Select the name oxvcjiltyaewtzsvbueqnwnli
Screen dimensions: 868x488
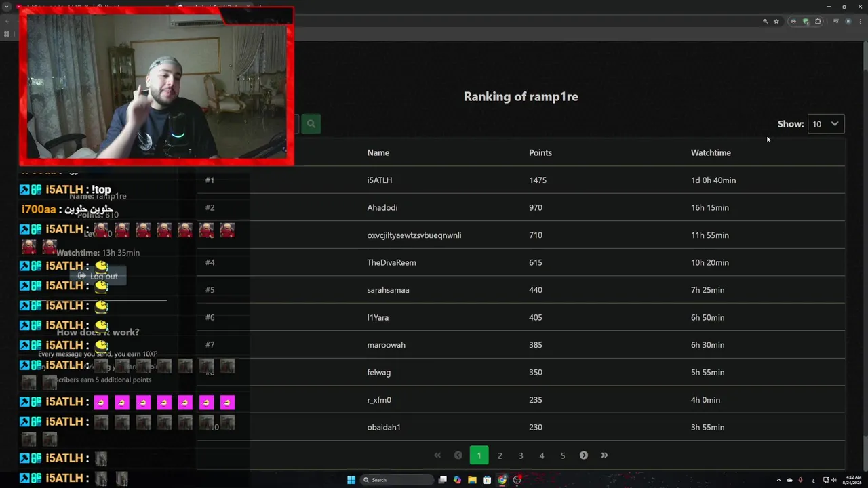[x=414, y=235]
